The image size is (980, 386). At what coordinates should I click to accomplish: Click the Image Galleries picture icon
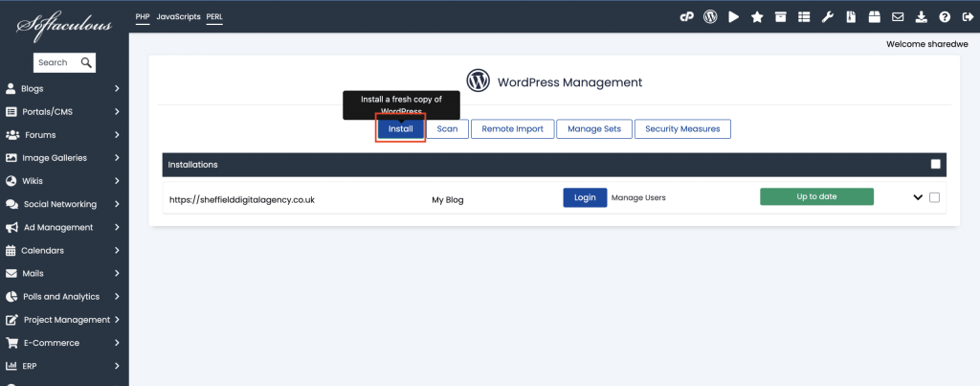point(11,158)
